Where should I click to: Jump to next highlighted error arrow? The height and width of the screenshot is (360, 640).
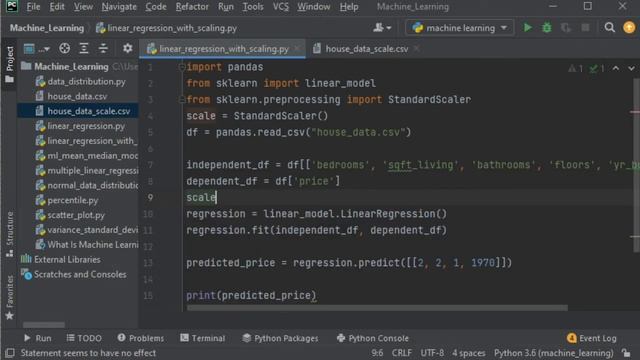631,68
